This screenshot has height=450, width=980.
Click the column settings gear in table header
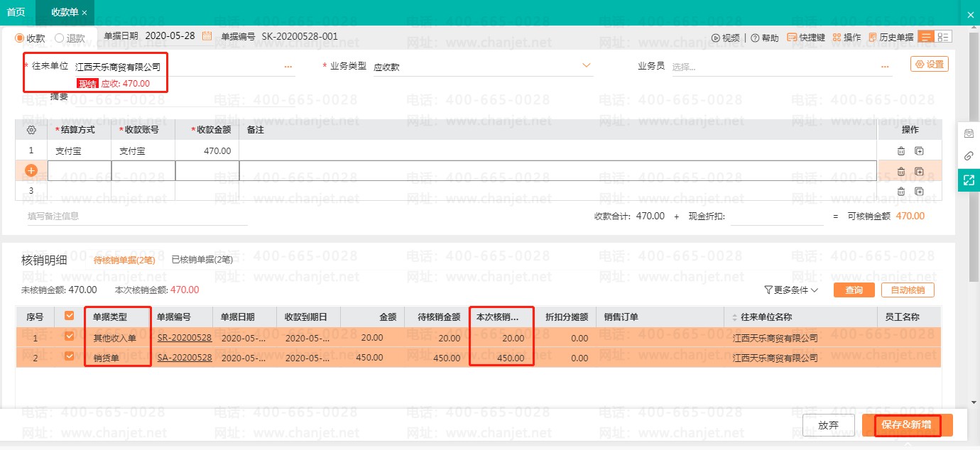pos(31,130)
